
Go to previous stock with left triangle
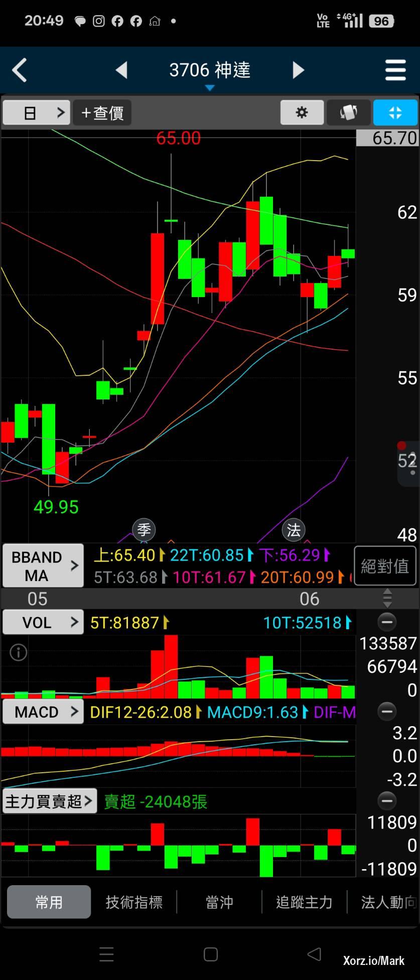(121, 70)
